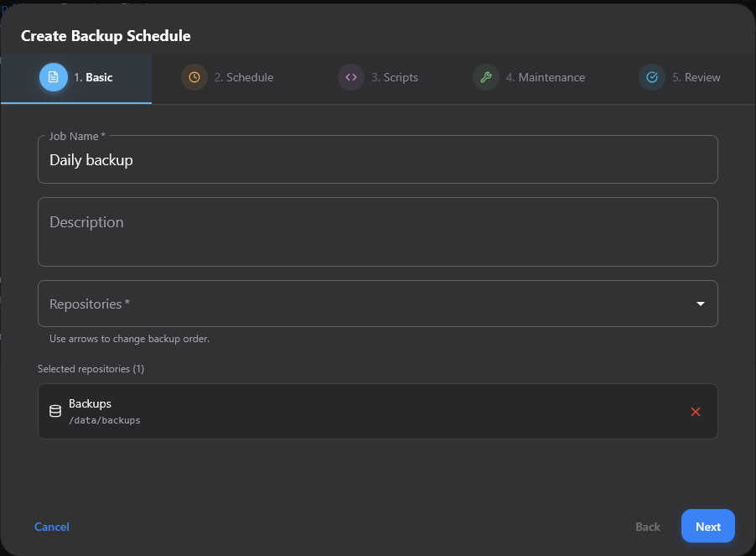Click inside the Job Name field
Viewport: 756px width, 556px height.
(377, 159)
